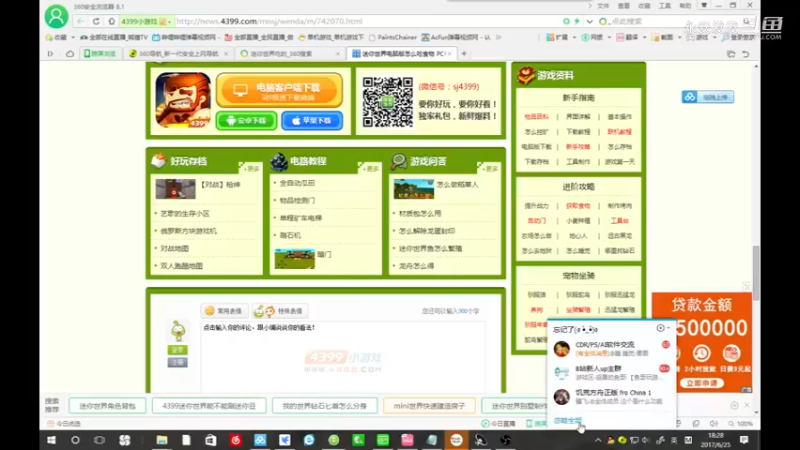This screenshot has height=450, width=800.
Task: Open the browser home page icon
Action: [x=112, y=21]
